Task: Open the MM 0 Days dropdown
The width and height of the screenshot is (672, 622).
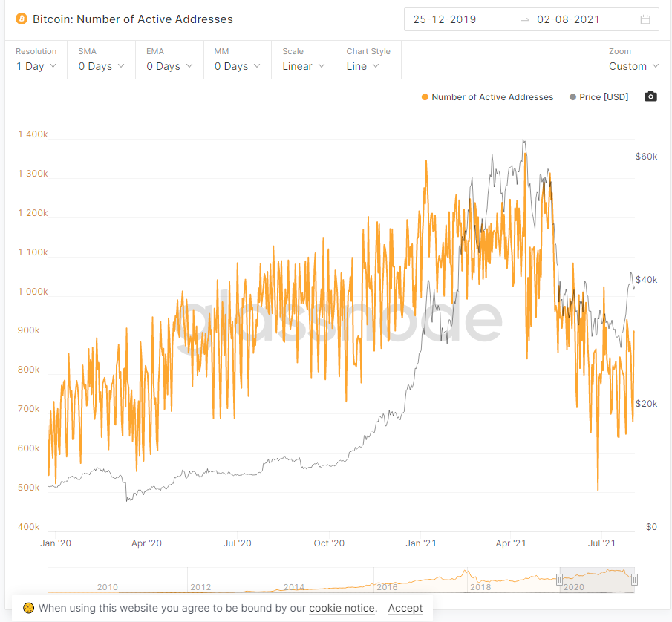Action: click(238, 59)
